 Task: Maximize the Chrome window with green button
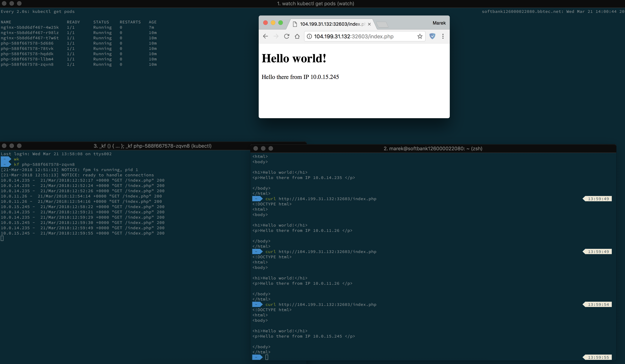[x=281, y=23]
